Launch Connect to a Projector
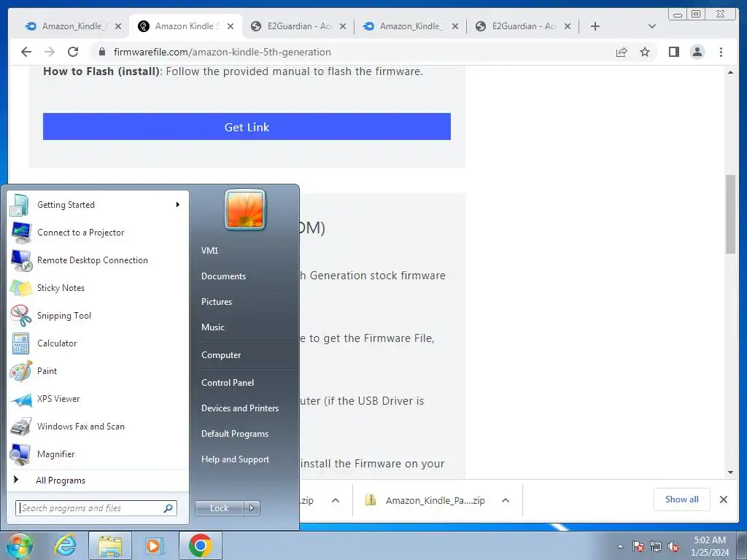Image resolution: width=747 pixels, height=560 pixels. point(98,233)
